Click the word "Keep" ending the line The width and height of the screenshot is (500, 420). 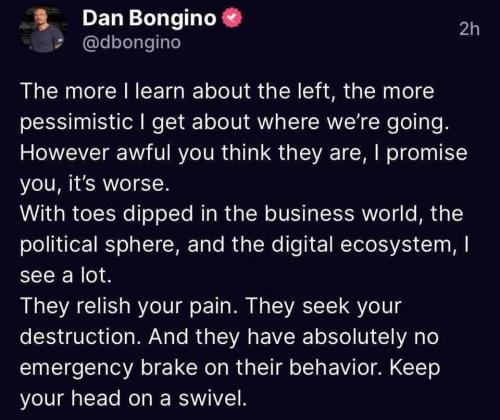coord(415,368)
